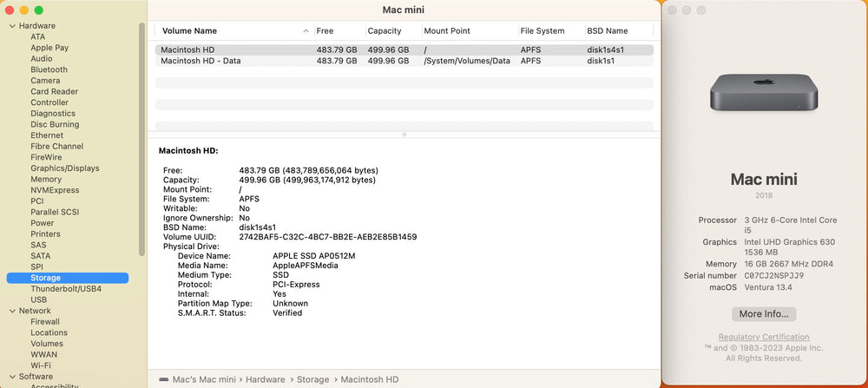868x388 pixels.
Task: Open the Regulatory Certification link
Action: (x=764, y=337)
